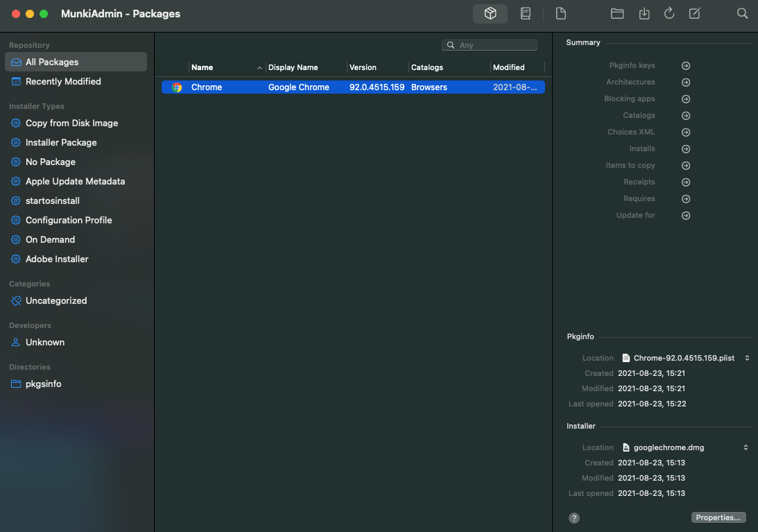Viewport: 758px width, 532px height.
Task: Click the Properties... button
Action: click(718, 517)
